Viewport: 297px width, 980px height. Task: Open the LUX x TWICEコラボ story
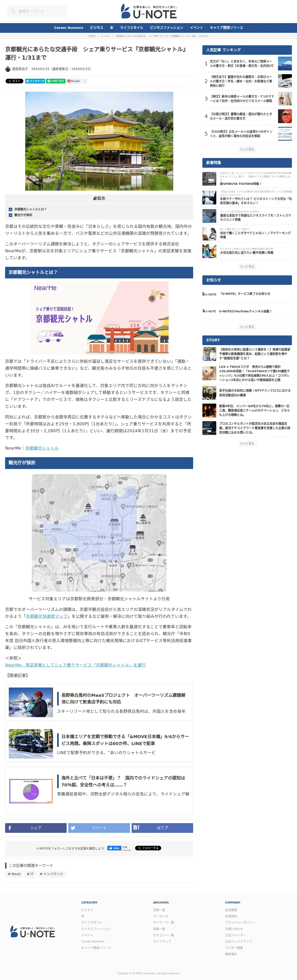254,374
